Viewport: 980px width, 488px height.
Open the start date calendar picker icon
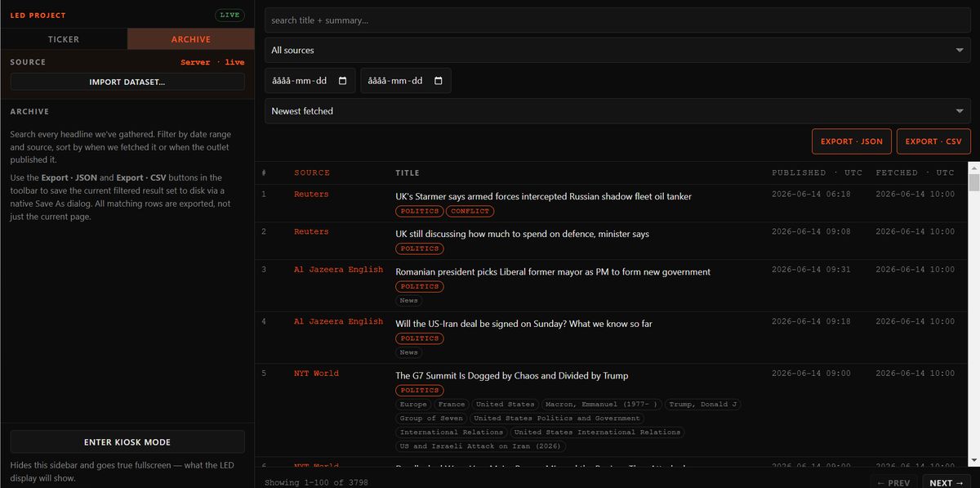(x=342, y=81)
